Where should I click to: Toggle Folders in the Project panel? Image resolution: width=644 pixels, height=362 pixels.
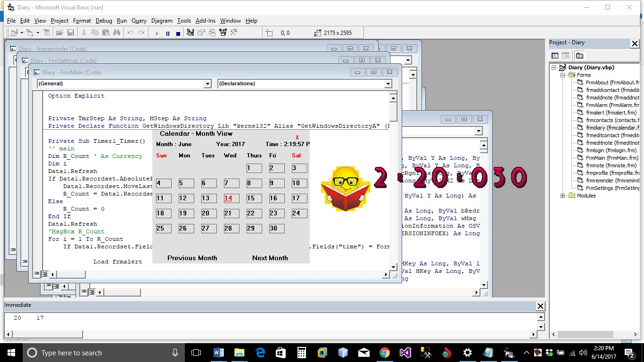[579, 56]
